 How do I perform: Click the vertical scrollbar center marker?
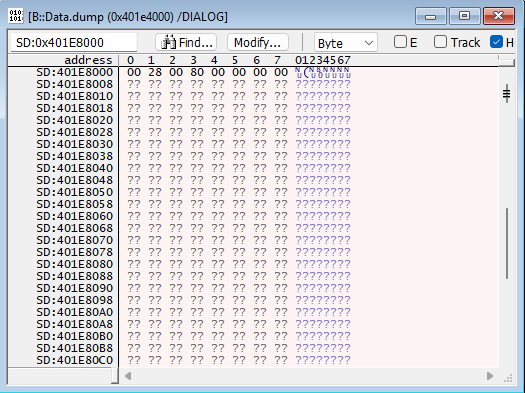507,93
